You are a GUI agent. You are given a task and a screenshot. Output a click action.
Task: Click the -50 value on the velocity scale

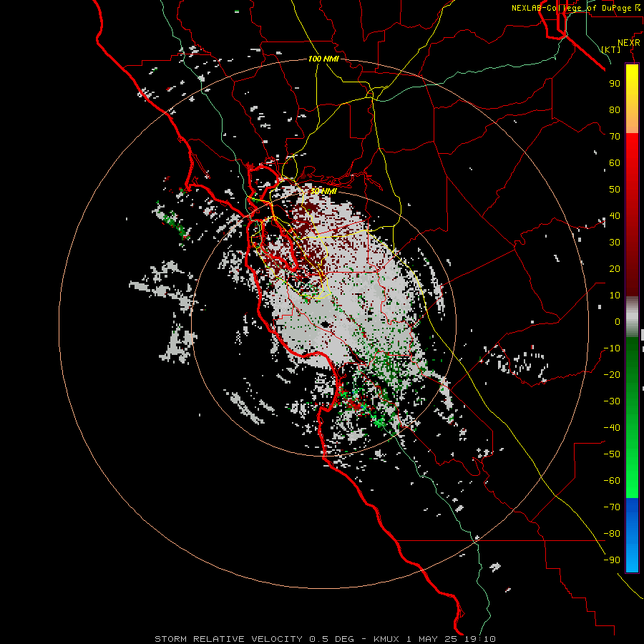(612, 454)
